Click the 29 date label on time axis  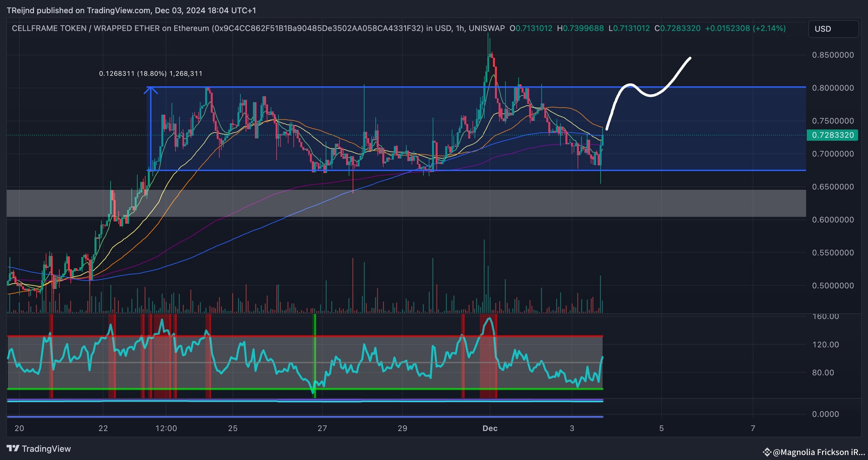[402, 428]
